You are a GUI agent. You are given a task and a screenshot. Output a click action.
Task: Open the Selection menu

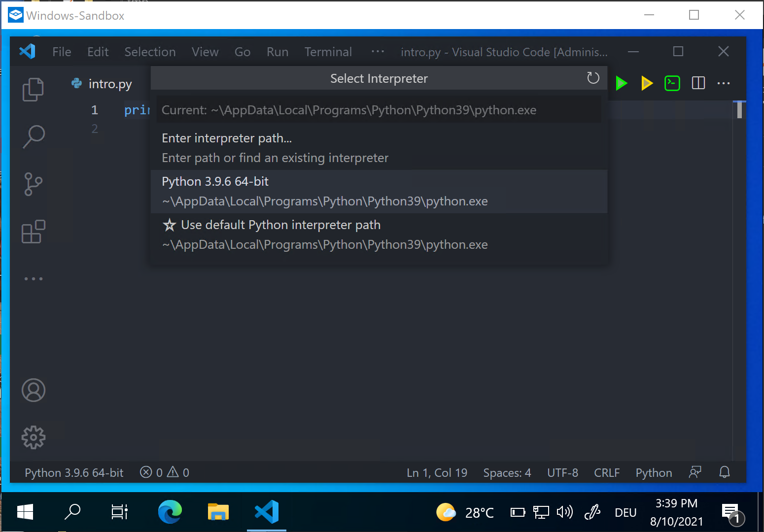(150, 52)
